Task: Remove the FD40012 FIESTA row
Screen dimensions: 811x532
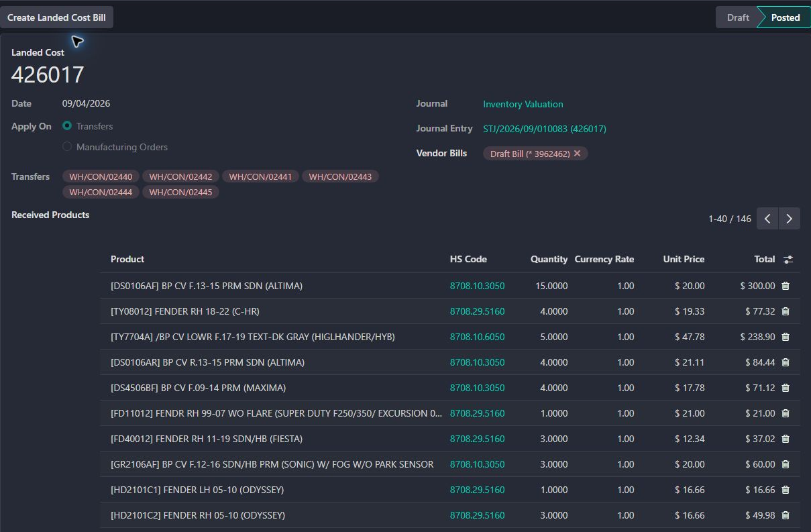Action: click(786, 439)
